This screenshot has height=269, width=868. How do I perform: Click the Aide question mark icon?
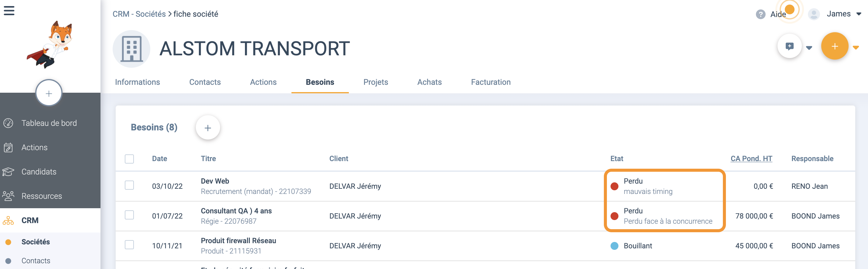tap(761, 14)
